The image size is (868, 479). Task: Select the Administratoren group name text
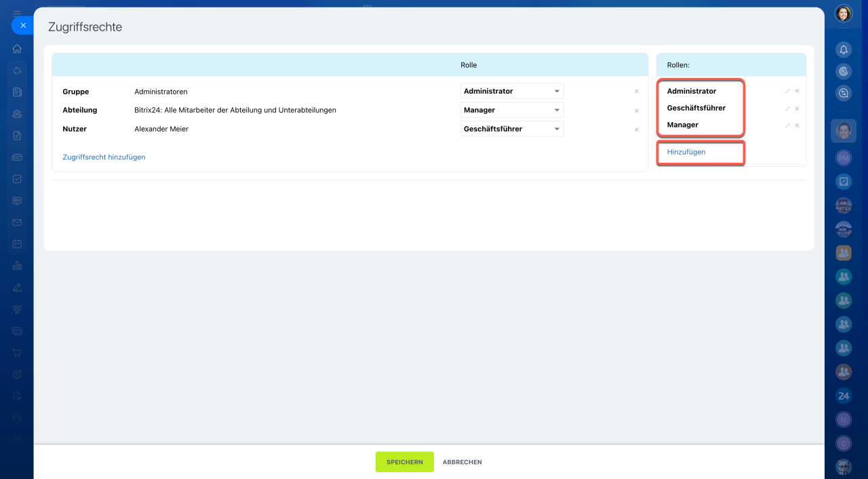pos(161,92)
